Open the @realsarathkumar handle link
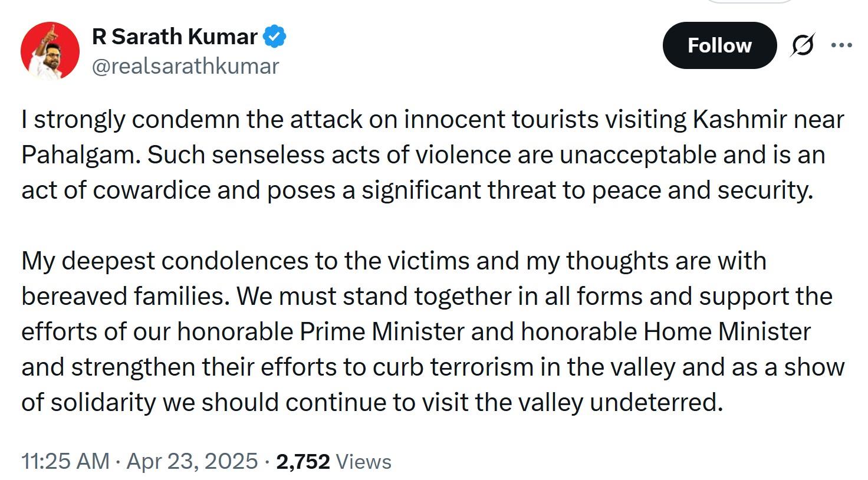 (x=185, y=66)
